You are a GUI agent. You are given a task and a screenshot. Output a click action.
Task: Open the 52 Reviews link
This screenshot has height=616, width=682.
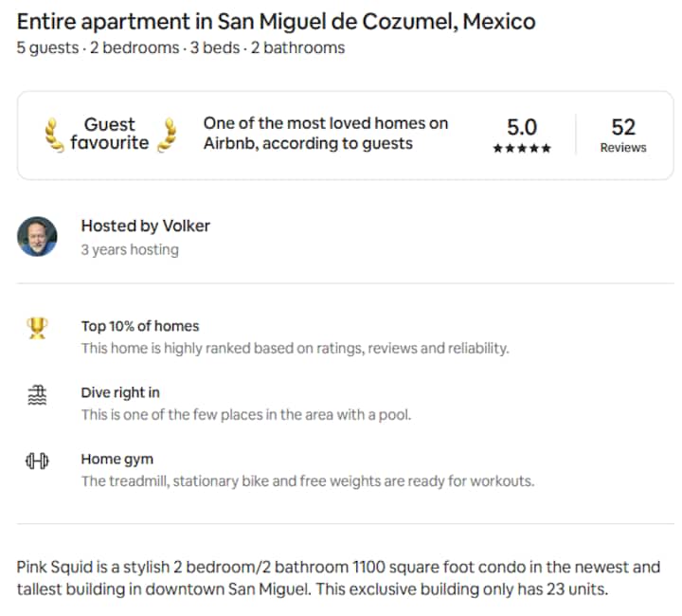pos(622,135)
